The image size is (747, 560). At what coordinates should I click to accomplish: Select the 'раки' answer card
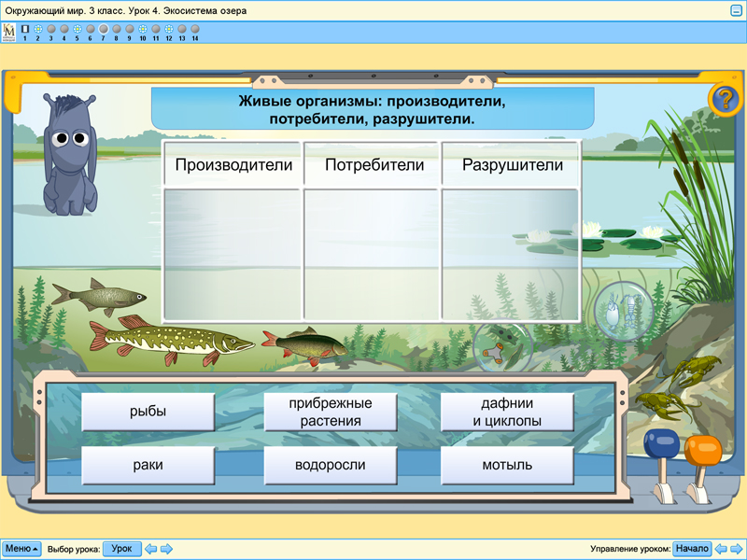pyautogui.click(x=148, y=465)
